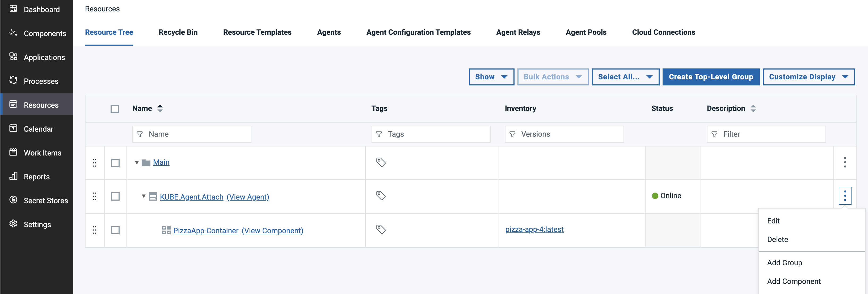
Task: Open the Select All... dropdown
Action: 625,77
